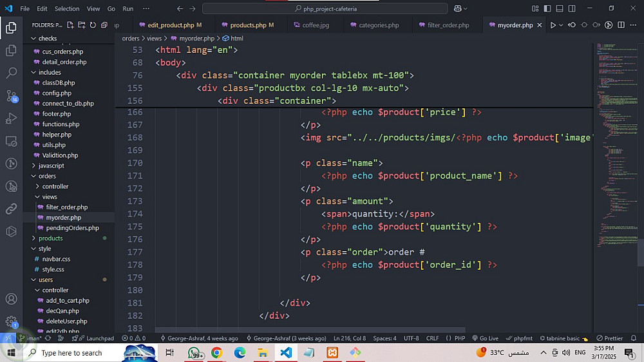644x362 pixels.
Task: Refresh the explorer folder tree
Action: pyautogui.click(x=93, y=25)
